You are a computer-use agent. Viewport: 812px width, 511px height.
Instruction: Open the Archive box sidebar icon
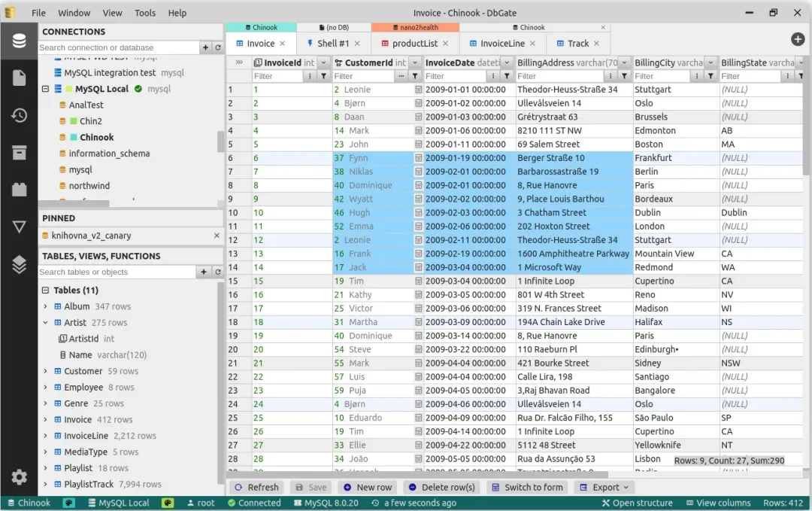click(x=19, y=153)
